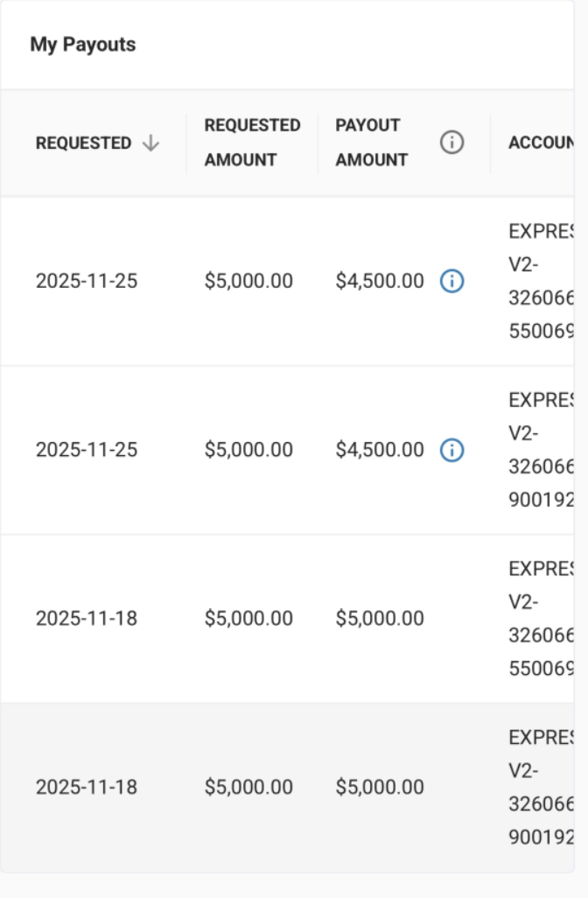588x898 pixels.
Task: Click first row's account cell ending 550069
Action: pyautogui.click(x=541, y=281)
